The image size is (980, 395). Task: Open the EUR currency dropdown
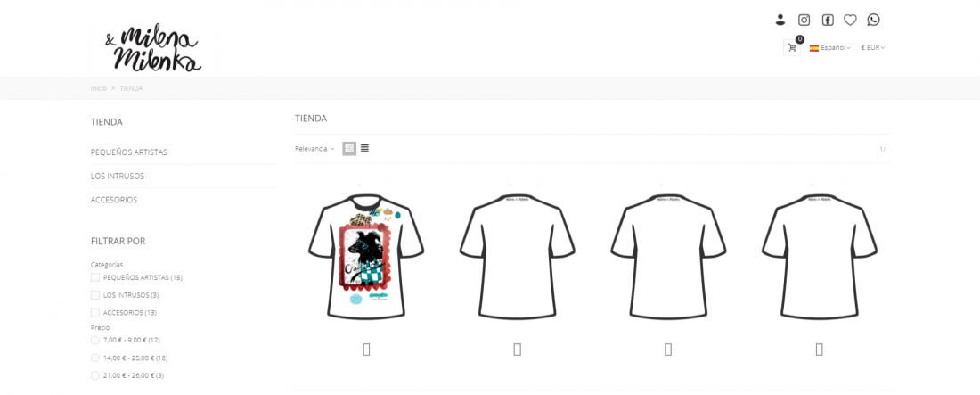(872, 47)
